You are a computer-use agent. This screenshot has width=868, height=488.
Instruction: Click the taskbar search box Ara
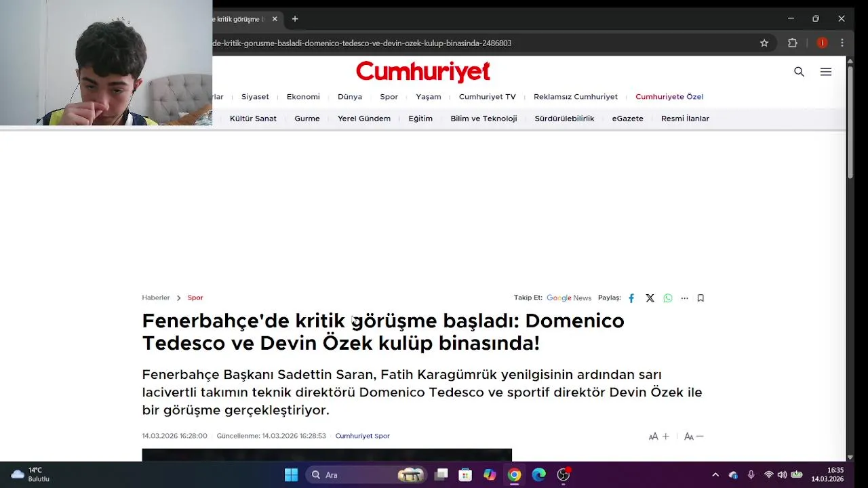365,475
